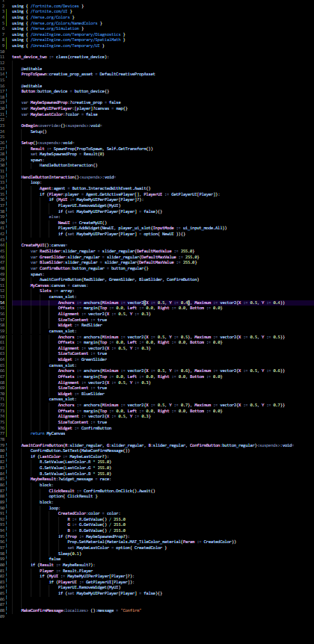Click the 'MyCanvas:canvas = canvas:' line
The image size is (314, 644).
(x=59, y=285)
